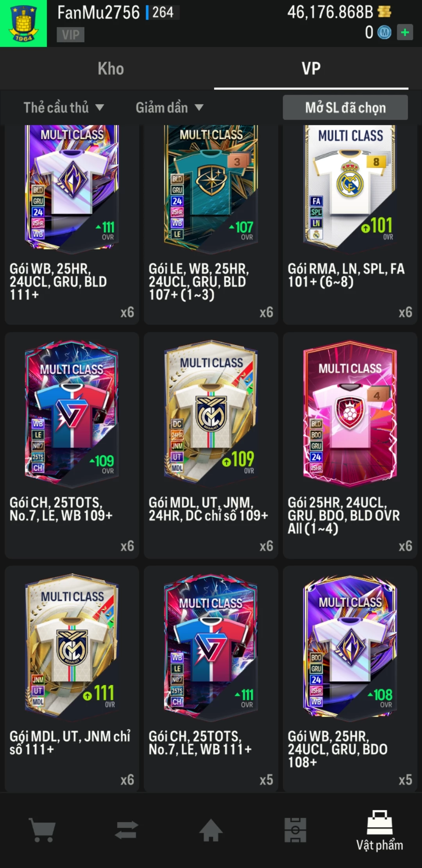
Task: Expand the Thẻ cầu thủ filter dropdown
Action: 64,108
